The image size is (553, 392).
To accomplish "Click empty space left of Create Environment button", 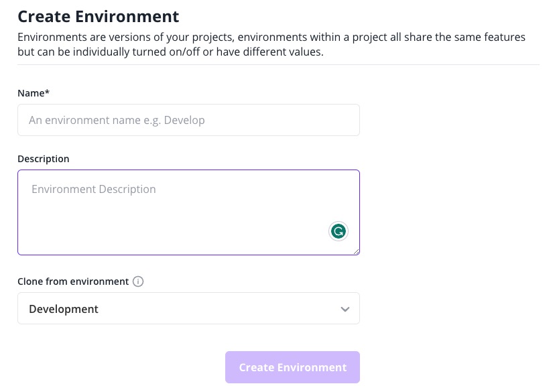I will coord(121,367).
